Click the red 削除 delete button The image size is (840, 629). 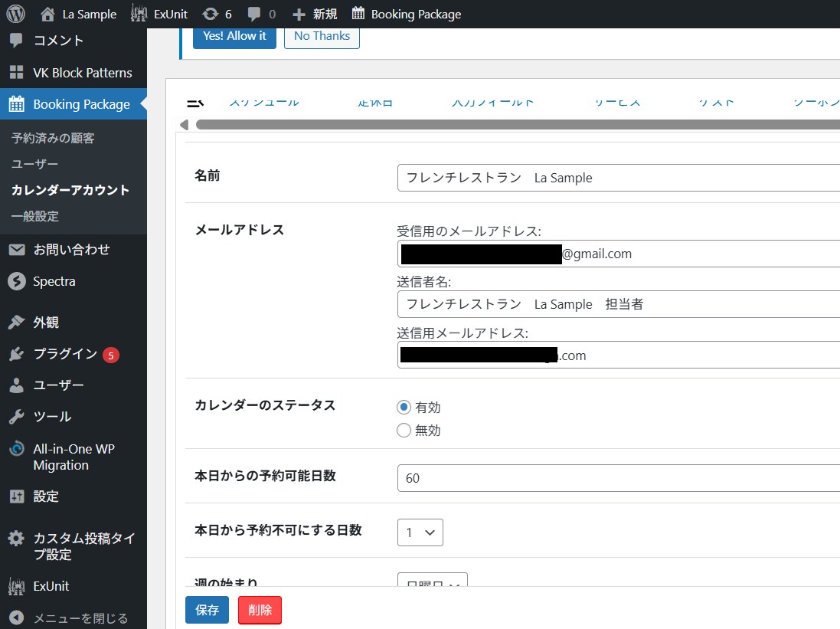[260, 611]
